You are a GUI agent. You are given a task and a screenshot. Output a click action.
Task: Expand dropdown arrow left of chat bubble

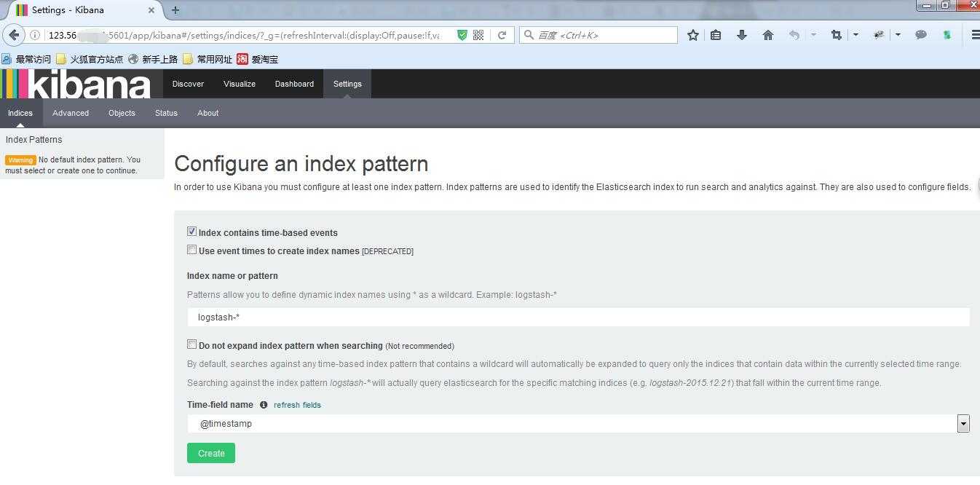click(898, 35)
